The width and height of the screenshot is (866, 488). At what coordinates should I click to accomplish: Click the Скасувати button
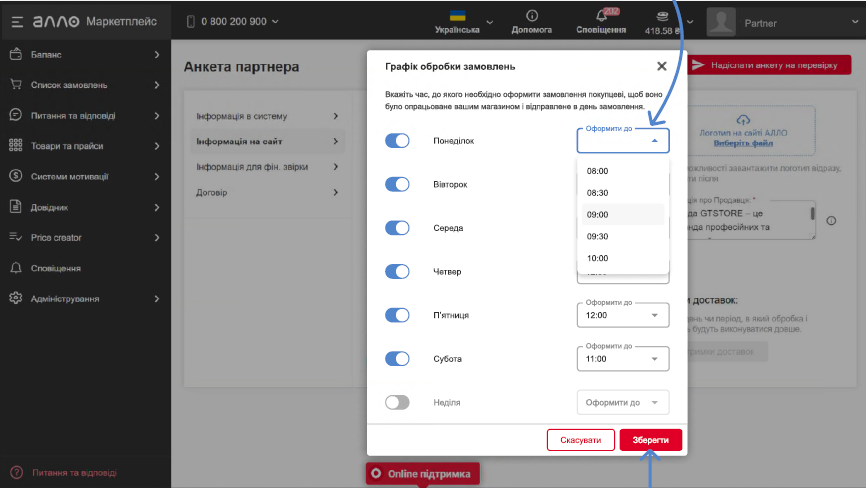tap(580, 440)
